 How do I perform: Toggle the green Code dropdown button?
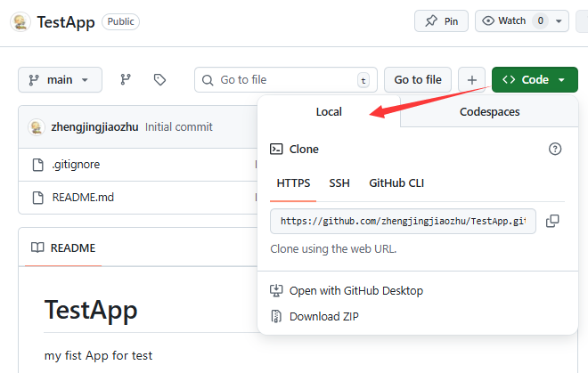pos(535,80)
